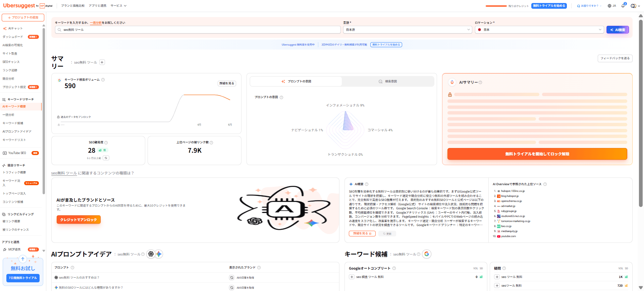Image resolution: width=644 pixels, height=291 pixels.
Task: Click the リンクビルディング section icon
Action: [4, 214]
